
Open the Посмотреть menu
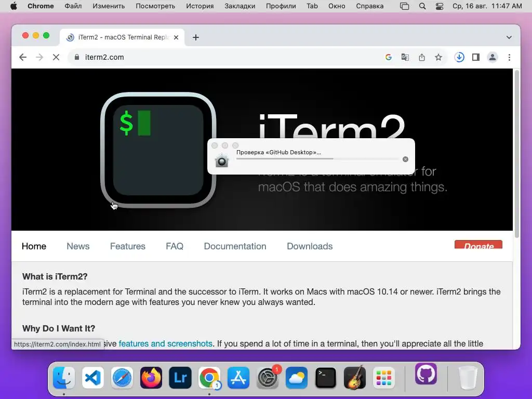(155, 6)
